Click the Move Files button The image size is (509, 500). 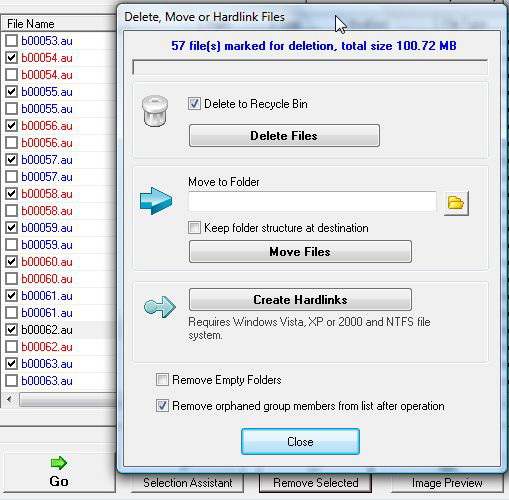click(x=300, y=252)
